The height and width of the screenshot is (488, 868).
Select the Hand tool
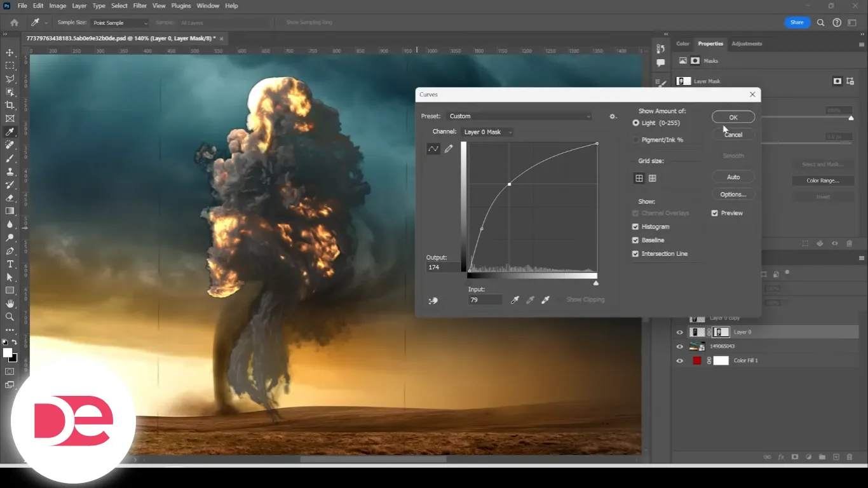point(10,304)
